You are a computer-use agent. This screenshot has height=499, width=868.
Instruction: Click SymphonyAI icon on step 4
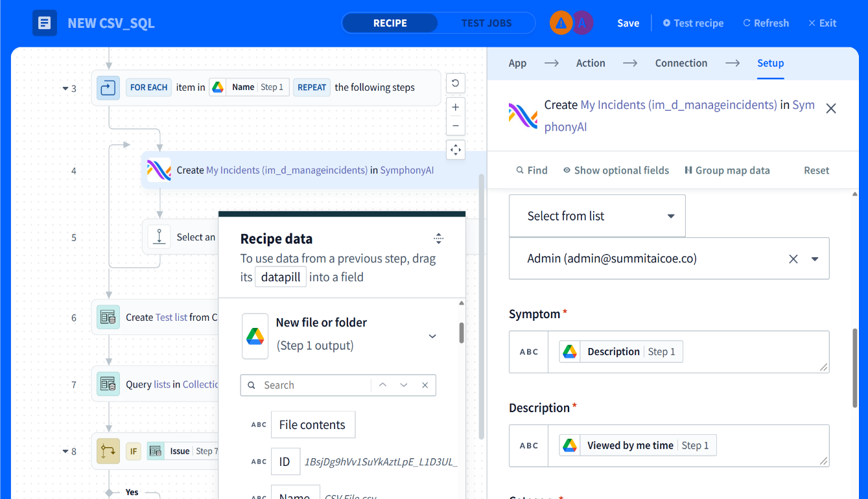159,170
